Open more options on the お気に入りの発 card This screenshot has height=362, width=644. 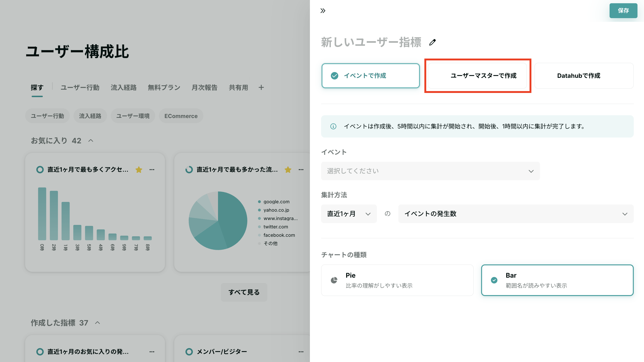pyautogui.click(x=152, y=352)
